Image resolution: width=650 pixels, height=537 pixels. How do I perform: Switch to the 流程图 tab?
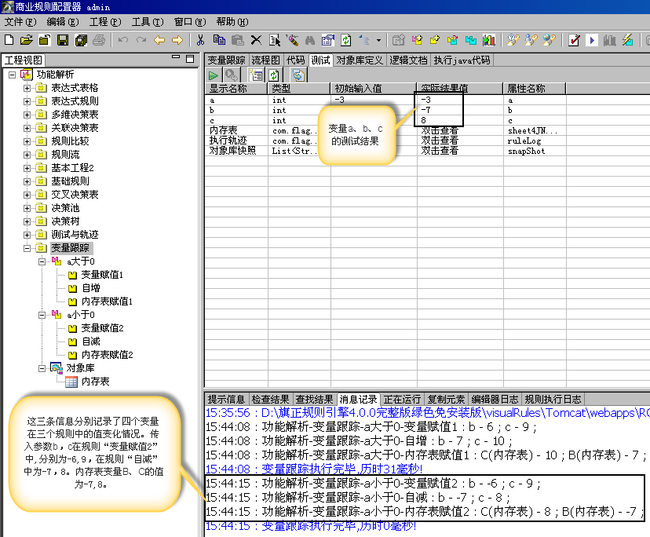coord(266,61)
